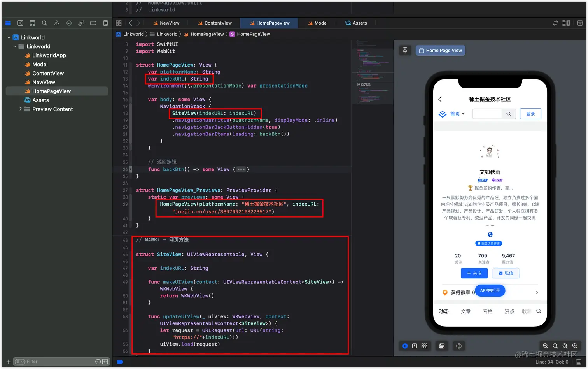The height and width of the screenshot is (369, 588).
Task: Add a new file with plus button
Action: pos(9,362)
